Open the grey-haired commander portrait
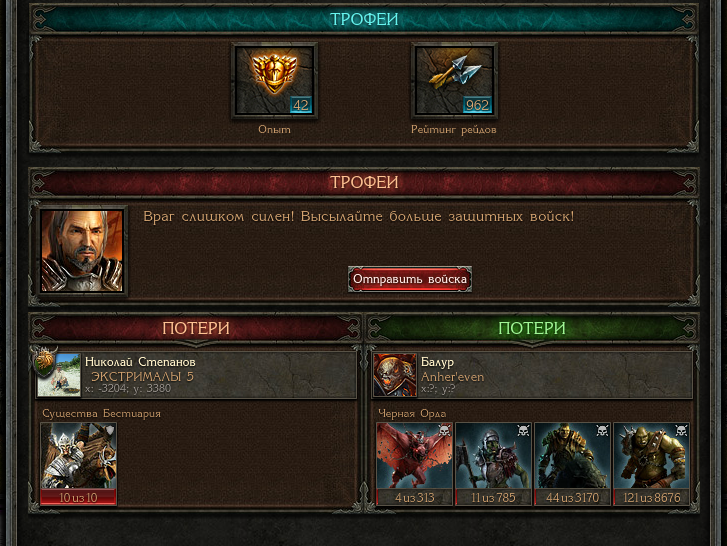 pyautogui.click(x=82, y=251)
